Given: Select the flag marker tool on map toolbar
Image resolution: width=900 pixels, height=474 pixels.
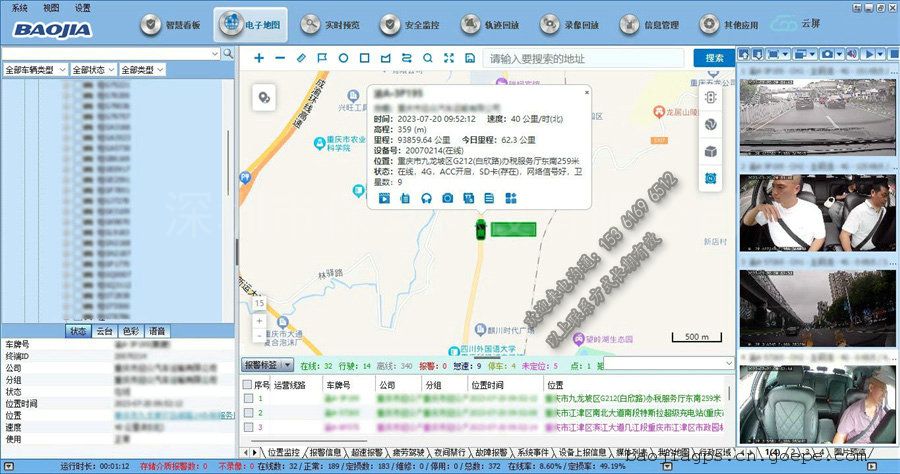Looking at the screenshot, I should point(322,58).
